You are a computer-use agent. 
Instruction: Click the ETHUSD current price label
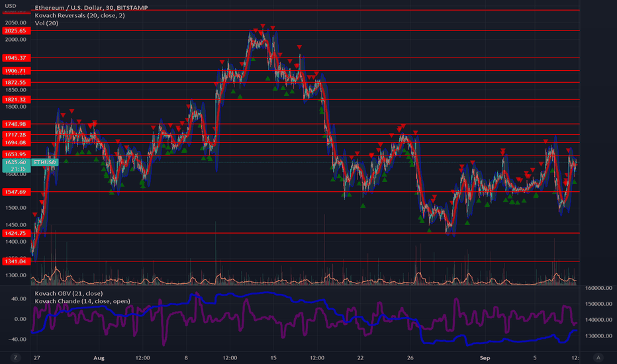coord(44,162)
